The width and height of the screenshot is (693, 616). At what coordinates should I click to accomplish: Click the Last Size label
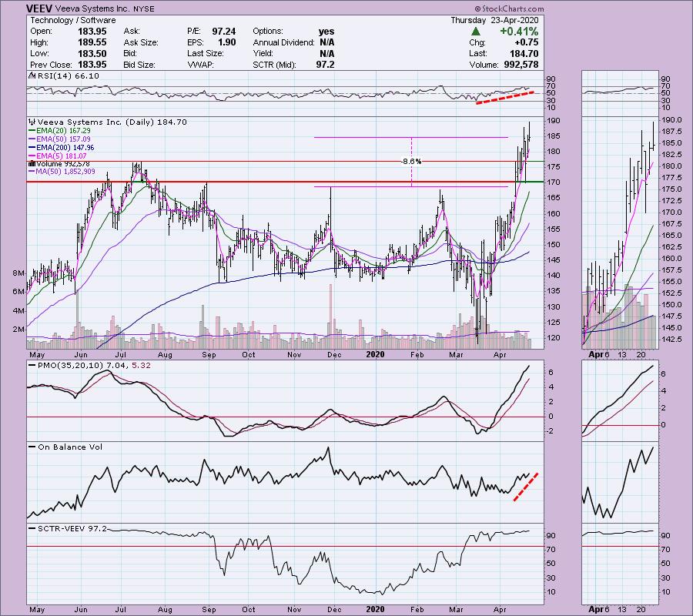[x=206, y=53]
